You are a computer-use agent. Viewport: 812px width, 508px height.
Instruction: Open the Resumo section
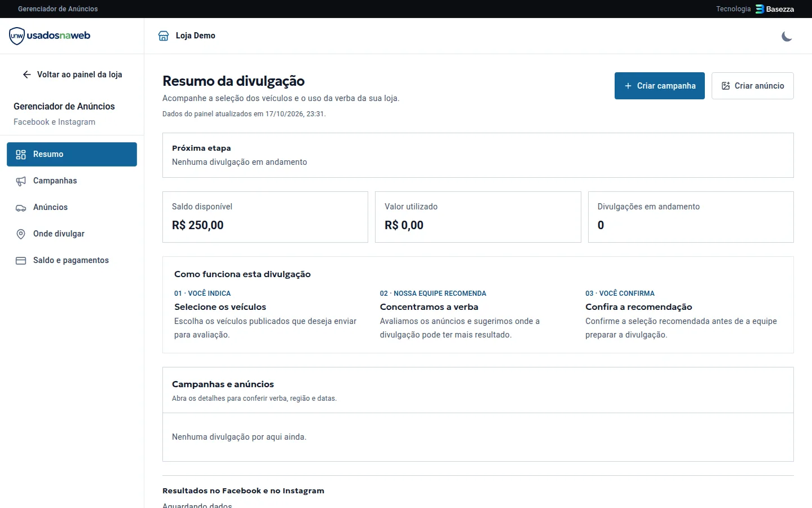tap(72, 154)
